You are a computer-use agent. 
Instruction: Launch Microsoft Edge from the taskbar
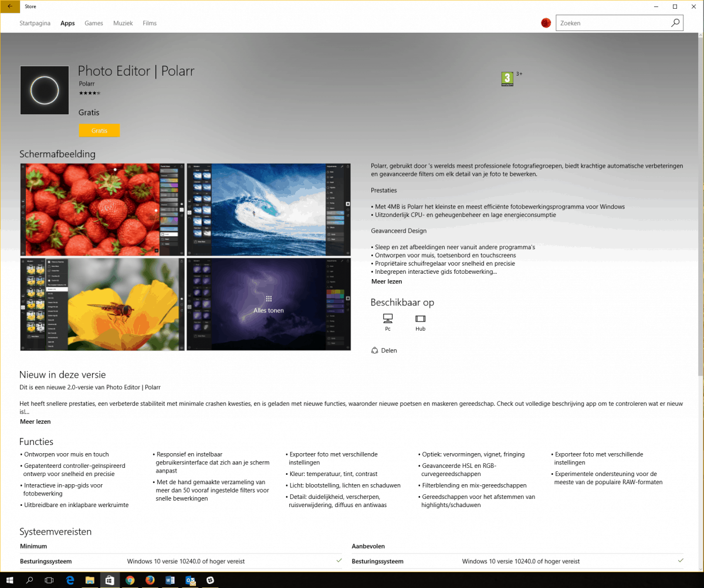coord(70,580)
